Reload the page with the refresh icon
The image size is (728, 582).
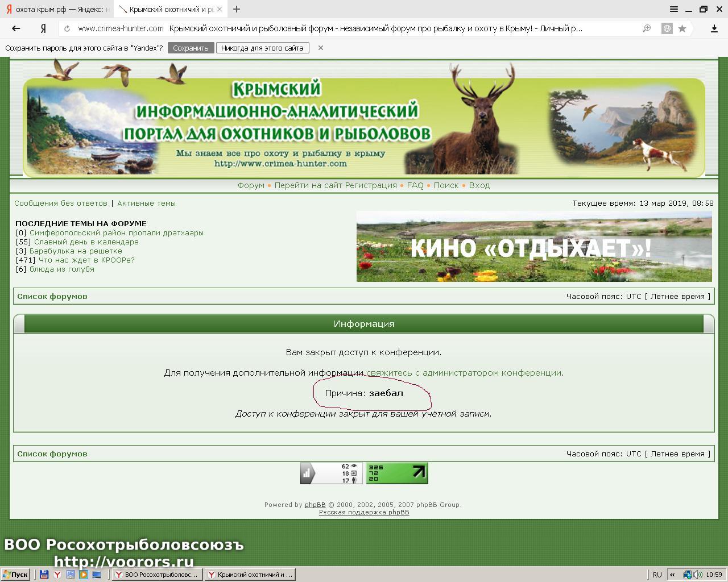click(x=67, y=28)
